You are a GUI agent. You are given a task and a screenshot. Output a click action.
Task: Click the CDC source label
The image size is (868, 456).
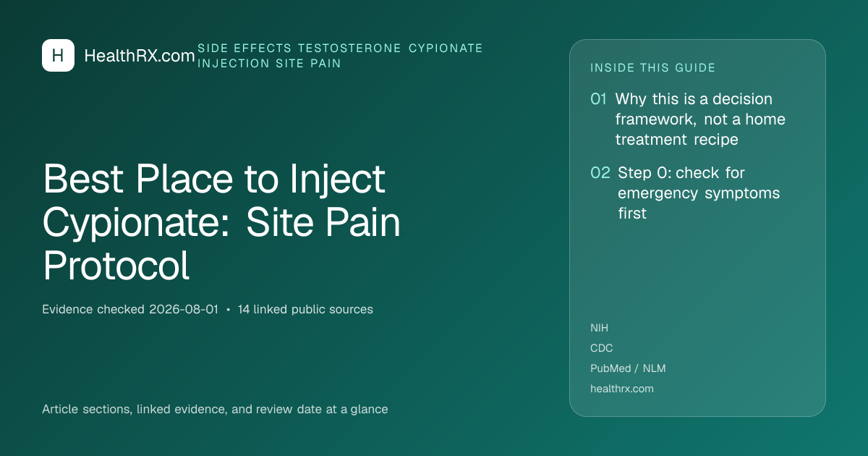point(602,348)
